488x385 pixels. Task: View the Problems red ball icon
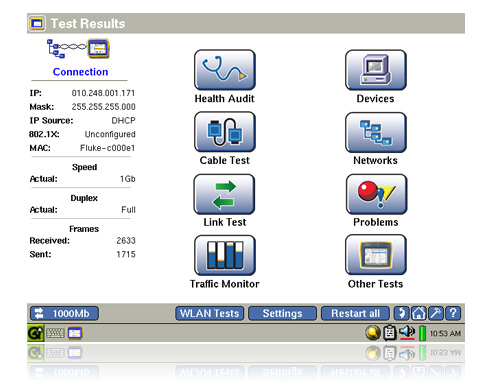pyautogui.click(x=376, y=194)
